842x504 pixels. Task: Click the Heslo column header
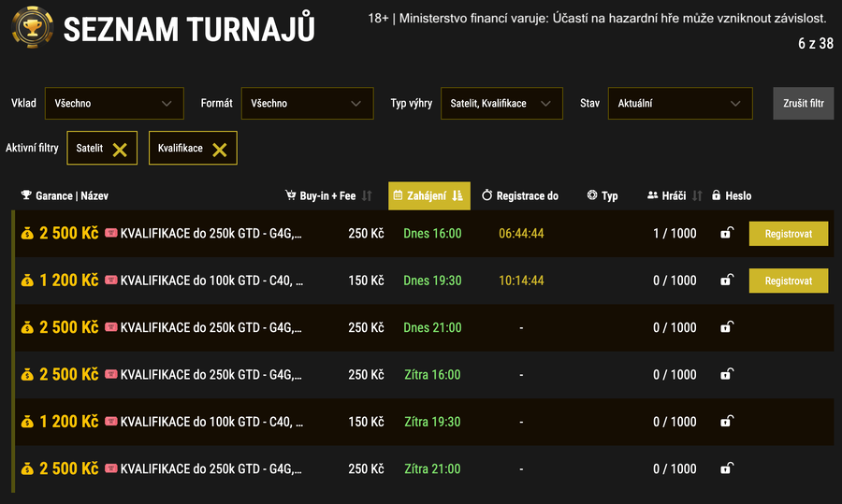(732, 196)
